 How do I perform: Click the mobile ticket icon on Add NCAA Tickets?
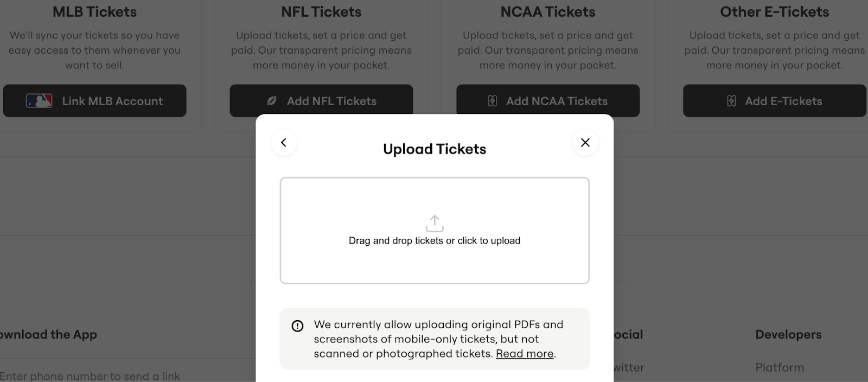[x=491, y=100]
